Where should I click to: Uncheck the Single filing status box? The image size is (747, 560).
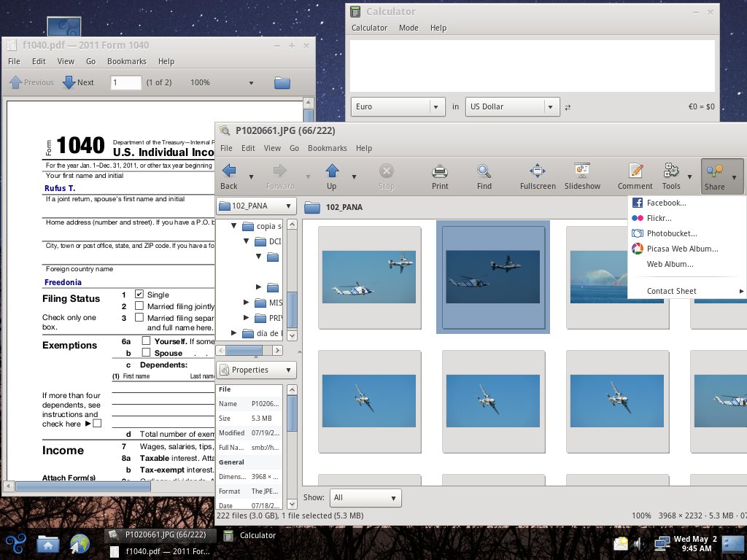click(139, 294)
